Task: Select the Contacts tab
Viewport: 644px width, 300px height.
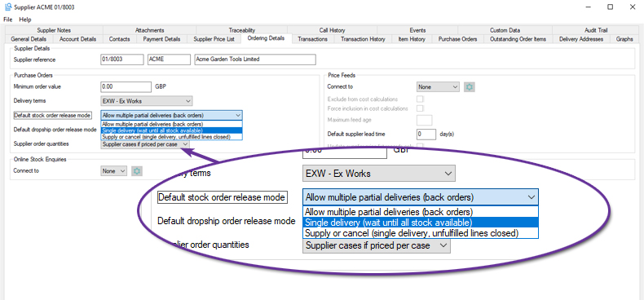Action: click(x=120, y=39)
